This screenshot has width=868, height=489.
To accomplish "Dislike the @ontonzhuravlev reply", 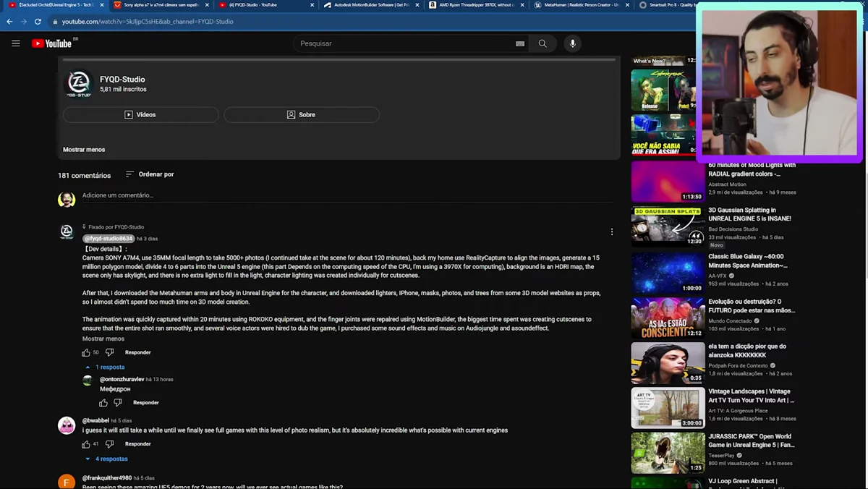I will (118, 402).
